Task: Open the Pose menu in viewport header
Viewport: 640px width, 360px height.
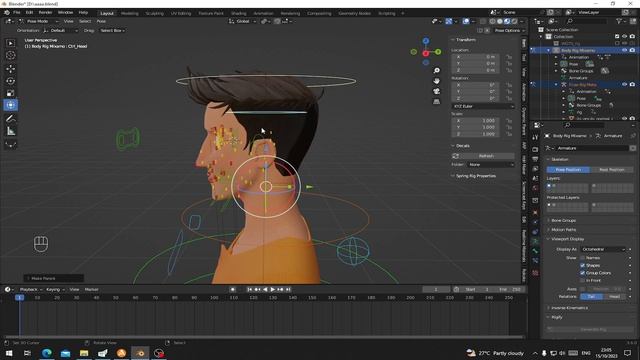Action: click(x=101, y=21)
